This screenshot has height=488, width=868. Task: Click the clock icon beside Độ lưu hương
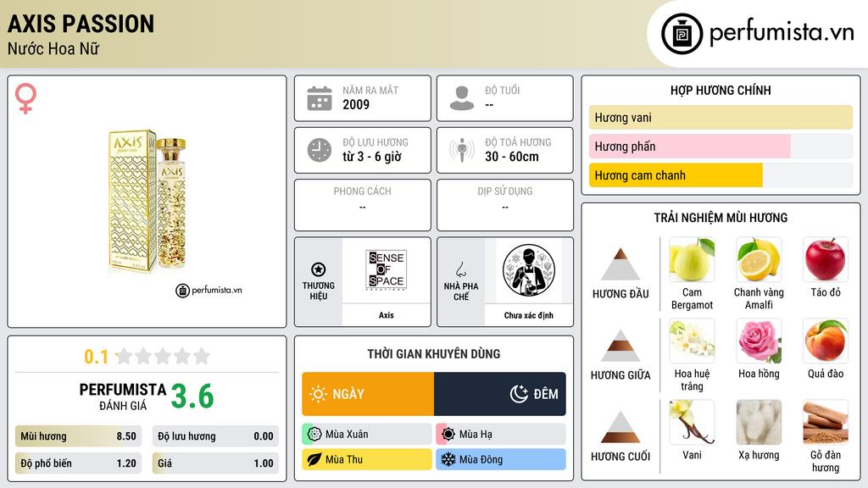pos(320,150)
